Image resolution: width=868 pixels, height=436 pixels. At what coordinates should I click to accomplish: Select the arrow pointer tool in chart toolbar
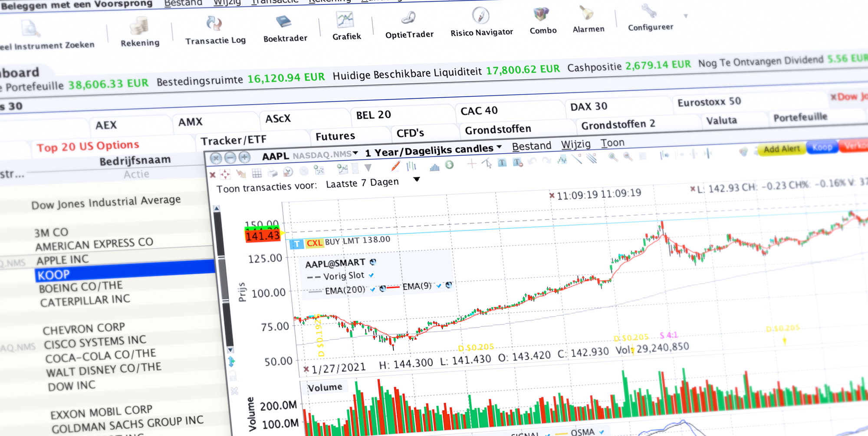coord(487,163)
